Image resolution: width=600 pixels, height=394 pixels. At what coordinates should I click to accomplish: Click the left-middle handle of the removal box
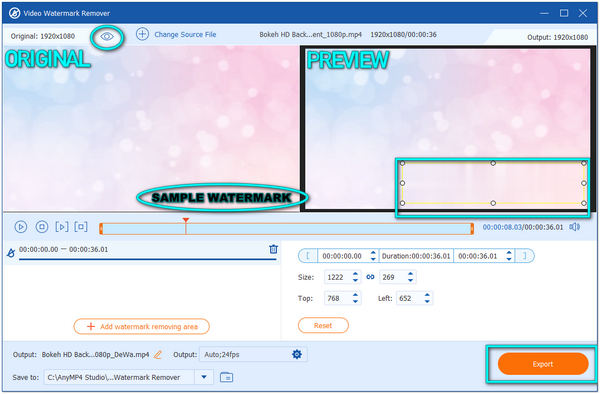pyautogui.click(x=402, y=183)
